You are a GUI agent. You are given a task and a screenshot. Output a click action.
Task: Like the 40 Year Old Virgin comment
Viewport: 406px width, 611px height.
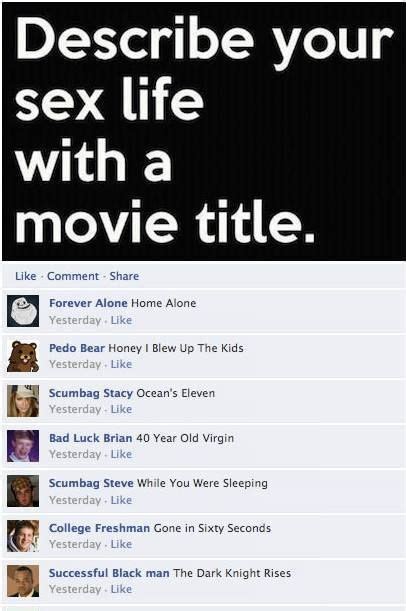pos(121,454)
